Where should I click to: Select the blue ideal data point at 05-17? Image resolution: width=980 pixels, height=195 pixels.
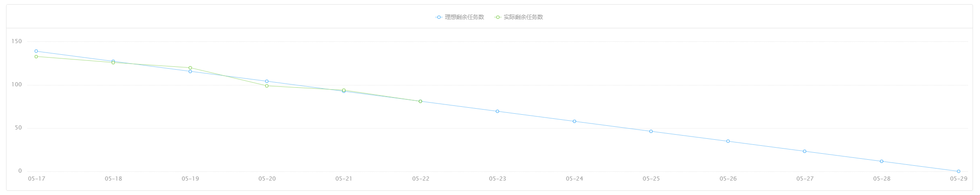(36, 51)
